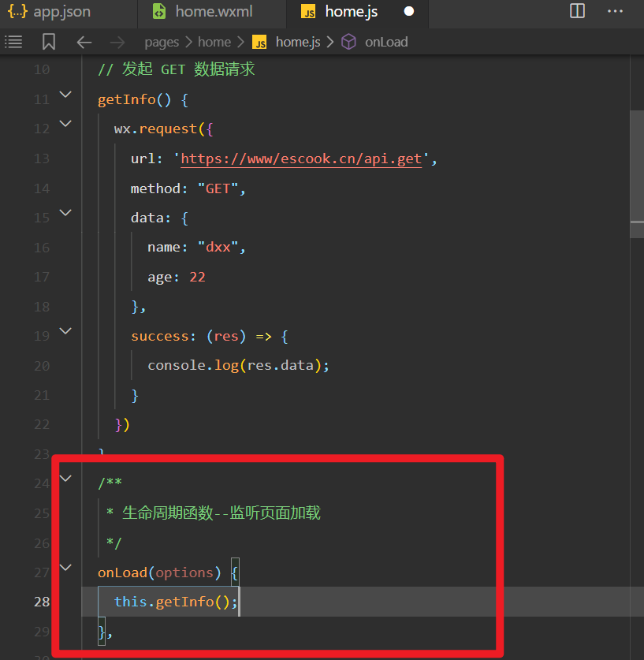Click the name: "dxx" line

[x=196, y=247]
